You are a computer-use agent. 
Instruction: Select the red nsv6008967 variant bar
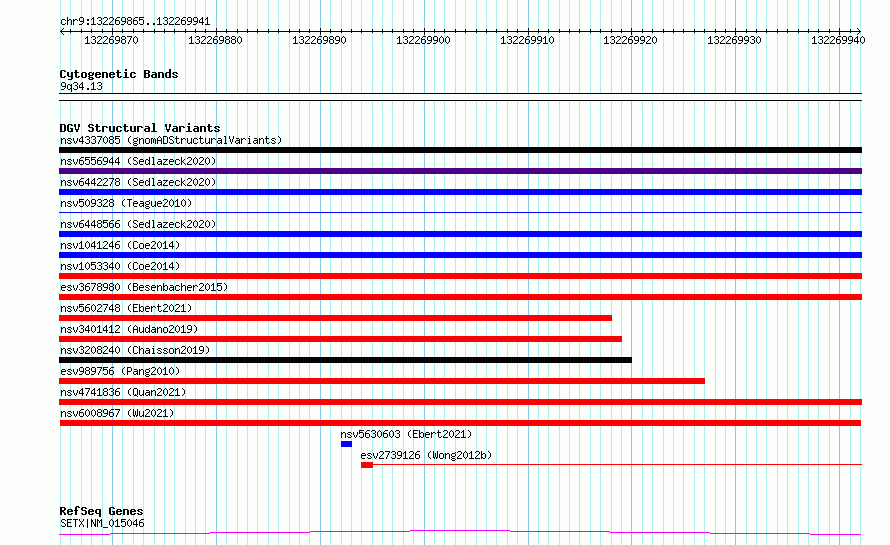[x=460, y=423]
